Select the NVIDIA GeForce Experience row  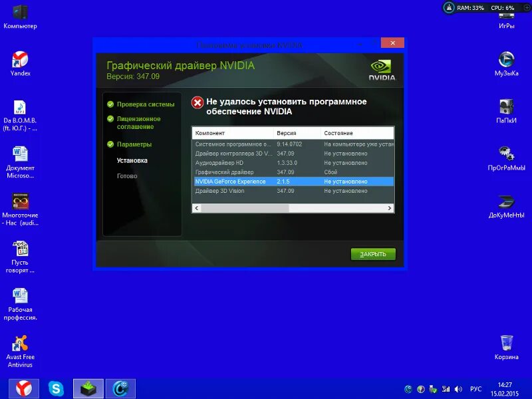pyautogui.click(x=293, y=182)
